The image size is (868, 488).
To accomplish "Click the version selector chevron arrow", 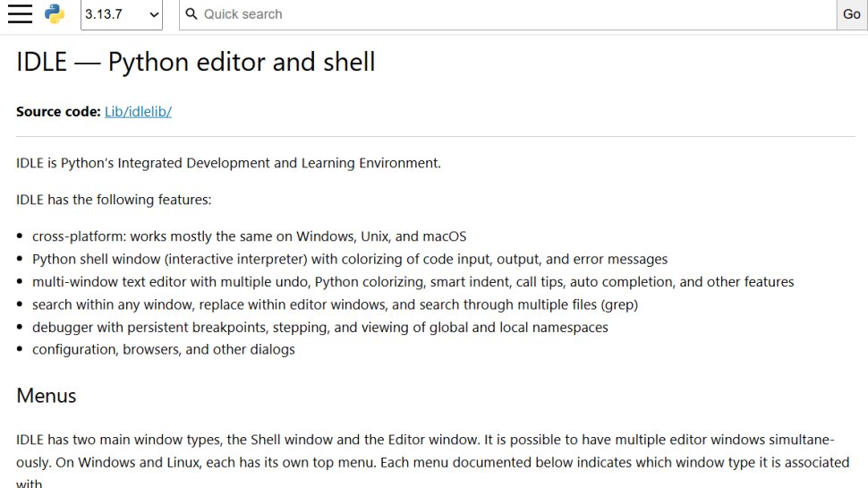I will (155, 15).
